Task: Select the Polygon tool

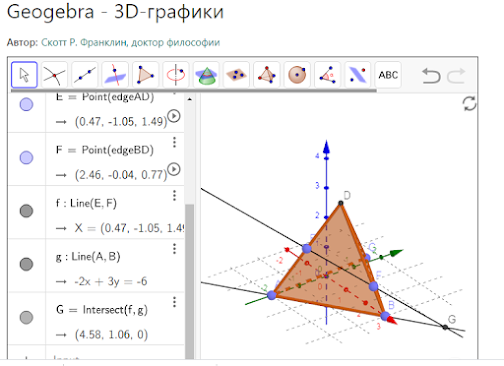Action: [x=145, y=75]
